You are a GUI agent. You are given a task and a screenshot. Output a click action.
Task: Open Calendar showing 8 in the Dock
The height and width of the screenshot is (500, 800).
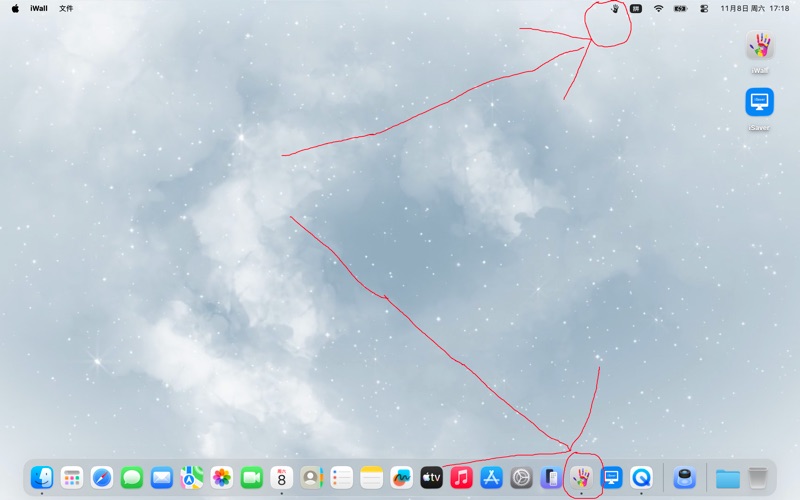coord(282,478)
